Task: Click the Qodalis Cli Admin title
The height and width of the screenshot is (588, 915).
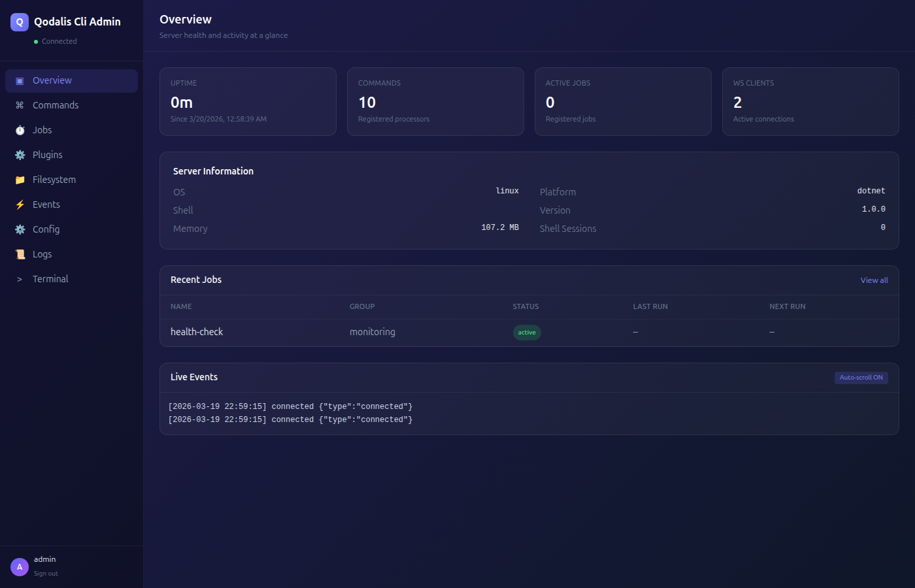Action: [x=77, y=22]
